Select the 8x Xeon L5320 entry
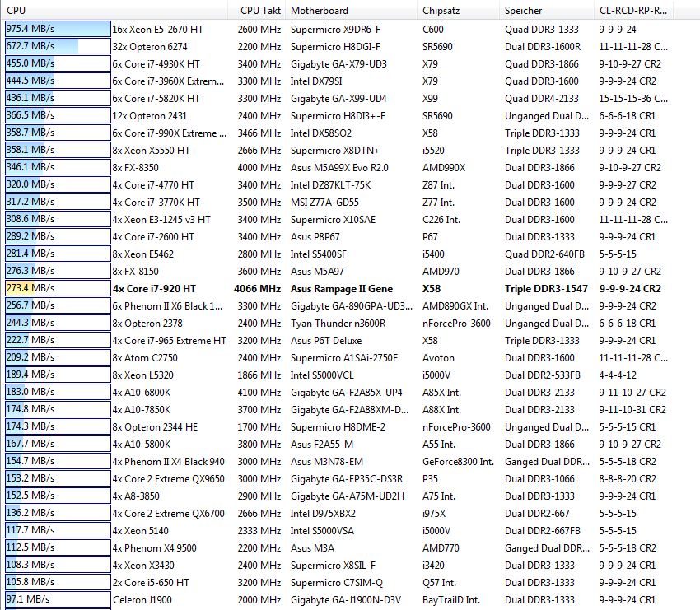The image size is (700, 610). tap(142, 375)
